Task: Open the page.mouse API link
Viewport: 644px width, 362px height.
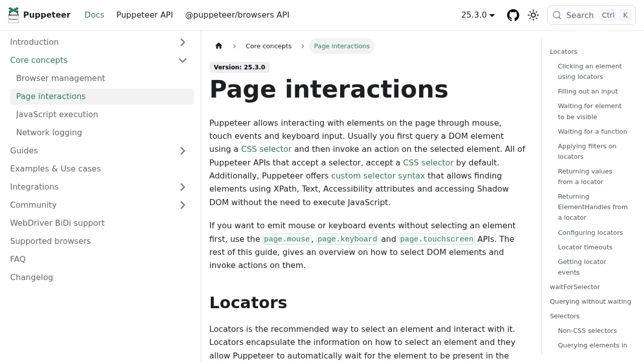Action: (287, 239)
